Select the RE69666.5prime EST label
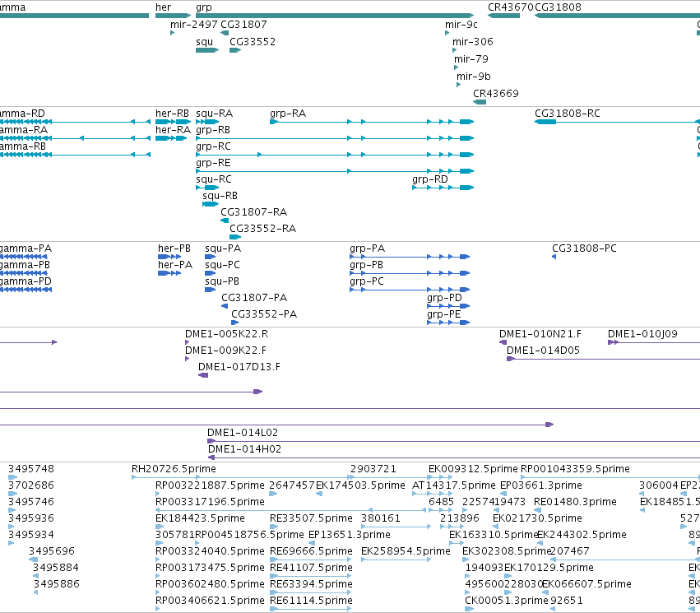Image resolution: width=700 pixels, height=613 pixels. [311, 551]
